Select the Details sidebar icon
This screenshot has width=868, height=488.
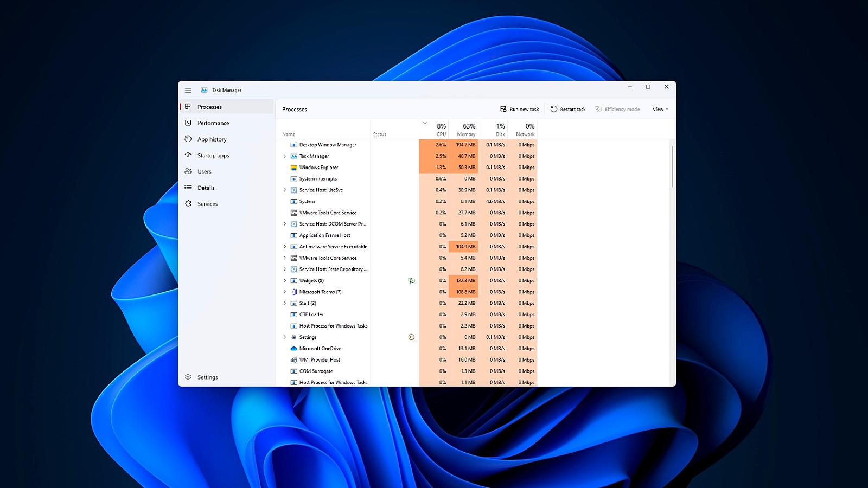188,188
